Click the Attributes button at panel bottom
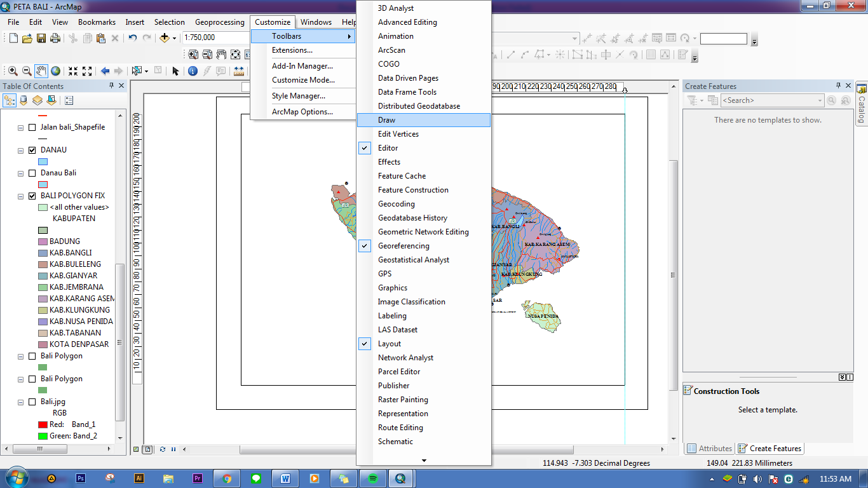This screenshot has height=488, width=868. click(709, 448)
